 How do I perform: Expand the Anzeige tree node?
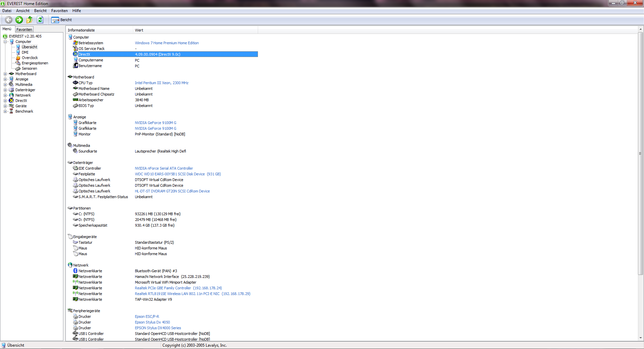(x=5, y=79)
